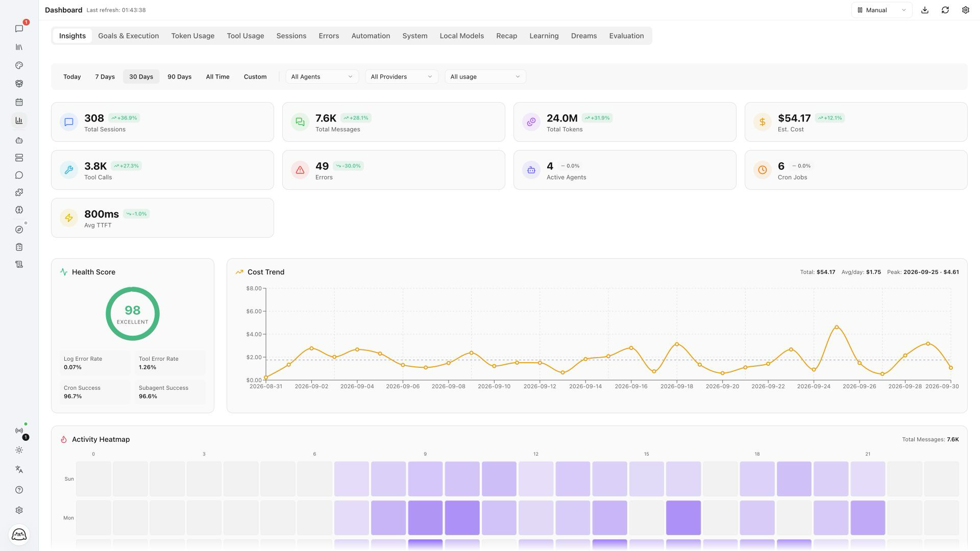This screenshot has height=551, width=980.
Task: Click the download export icon
Action: pyautogui.click(x=925, y=10)
